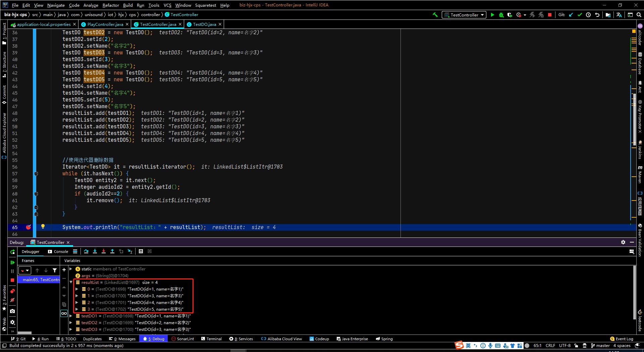This screenshot has height=352, width=644.
Task: Show Git history clock icon
Action: click(x=588, y=15)
